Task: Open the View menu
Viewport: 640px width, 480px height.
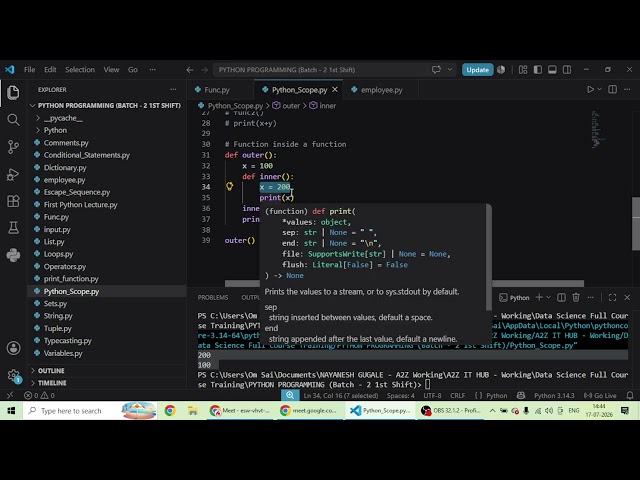Action: 111,70
